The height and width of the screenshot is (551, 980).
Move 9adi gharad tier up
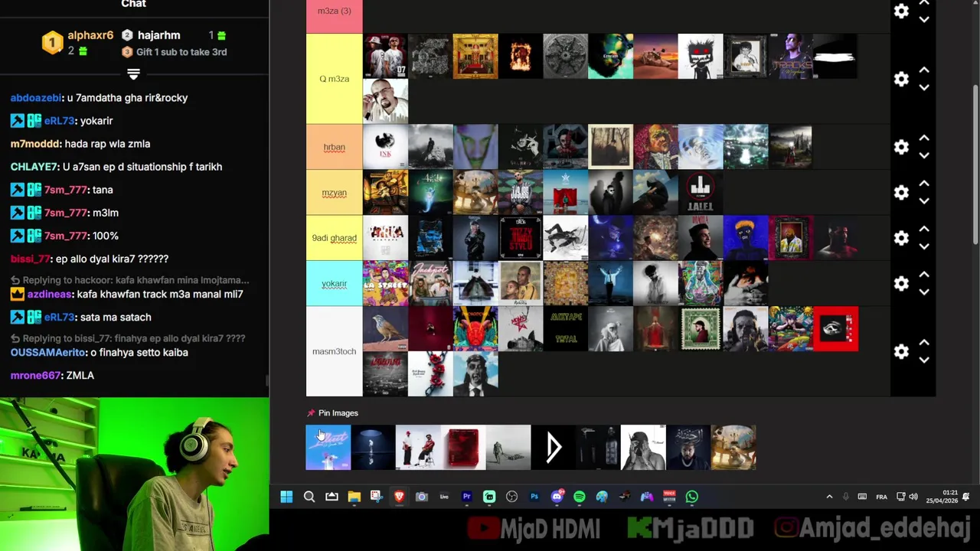pos(924,230)
